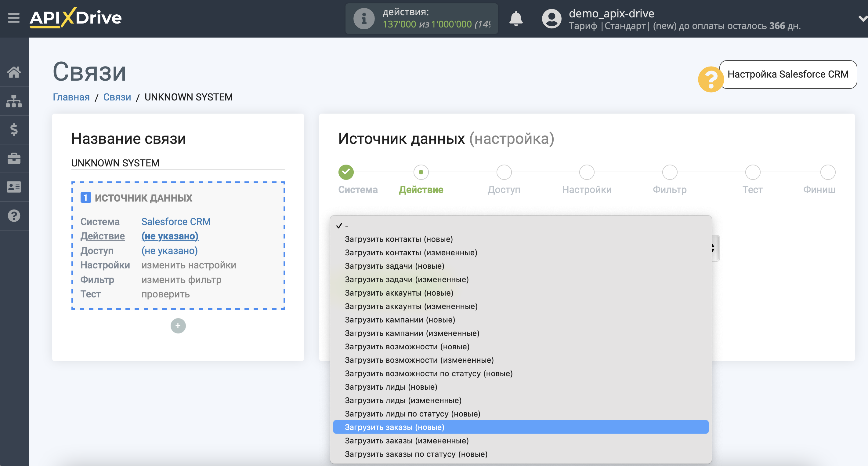Image resolution: width=868 pixels, height=466 pixels.
Task: Click the completed Система step checkmark
Action: 346,172
